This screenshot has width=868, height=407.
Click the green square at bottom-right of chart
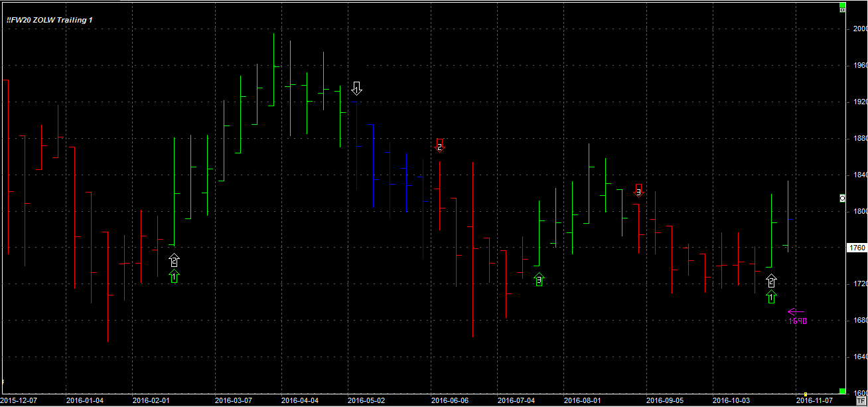842,391
